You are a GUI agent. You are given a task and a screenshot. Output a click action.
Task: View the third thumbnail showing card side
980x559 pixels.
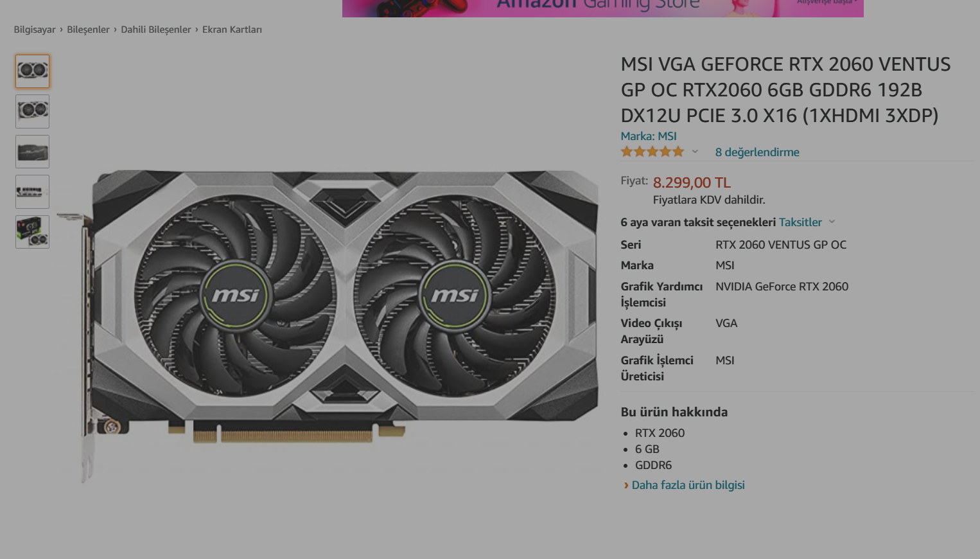click(32, 152)
